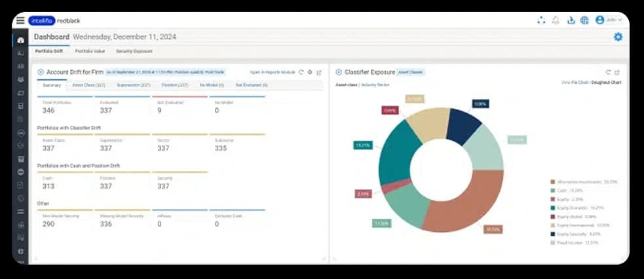
Task: Open the check-circle icon in the sidebar
Action: 20,145
